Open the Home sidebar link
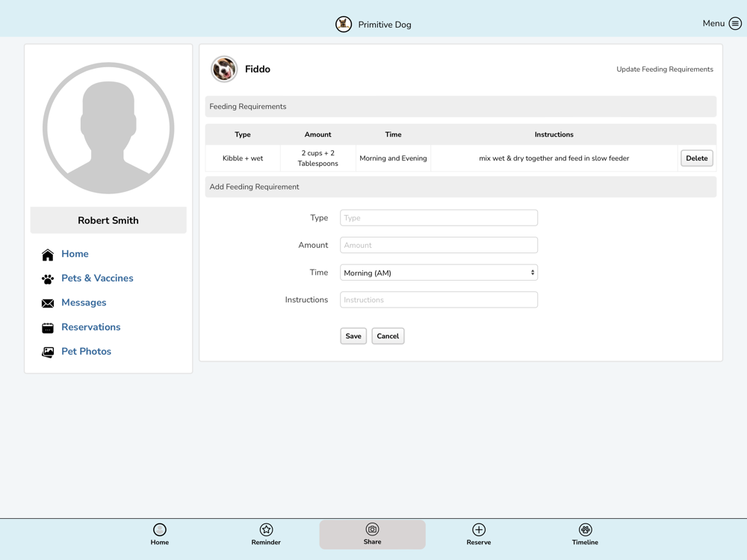This screenshot has height=560, width=747. point(75,254)
